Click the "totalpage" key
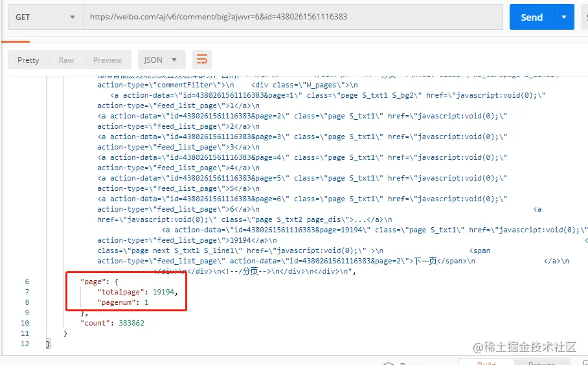The width and height of the screenshot is (588, 365). pyautogui.click(x=120, y=292)
